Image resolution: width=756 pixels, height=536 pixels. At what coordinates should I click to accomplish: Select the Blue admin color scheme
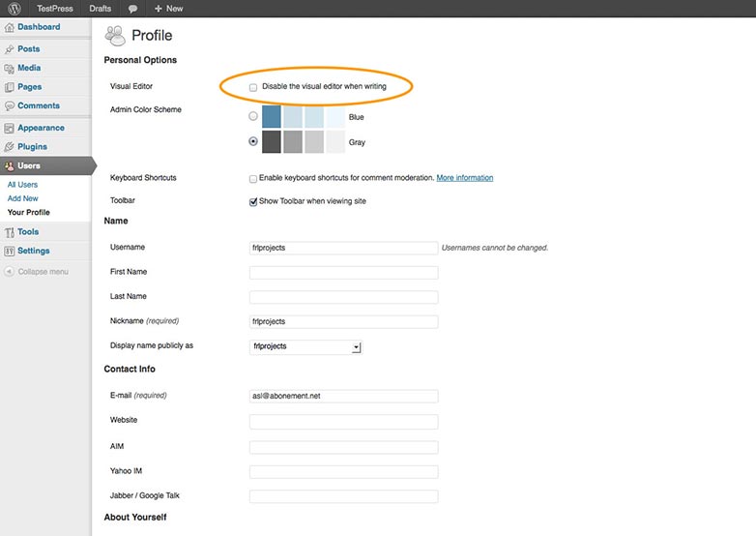(253, 116)
